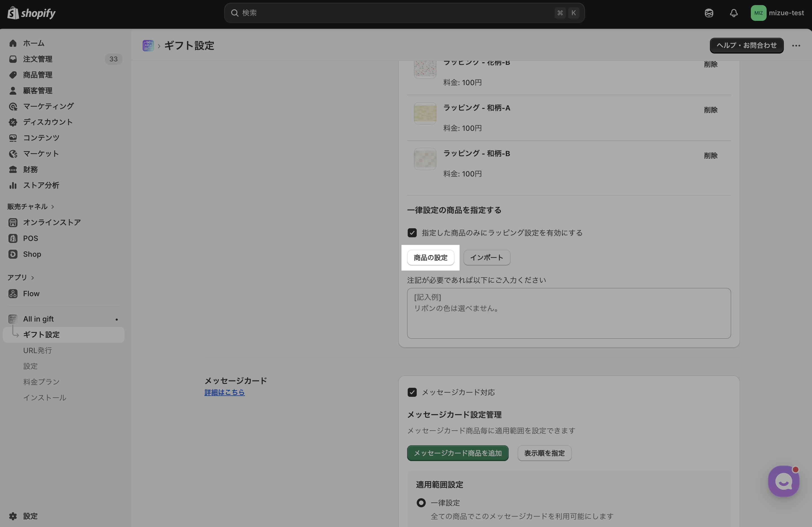Click the notification bell icon
Screen dimensions: 812x527
coord(734,13)
